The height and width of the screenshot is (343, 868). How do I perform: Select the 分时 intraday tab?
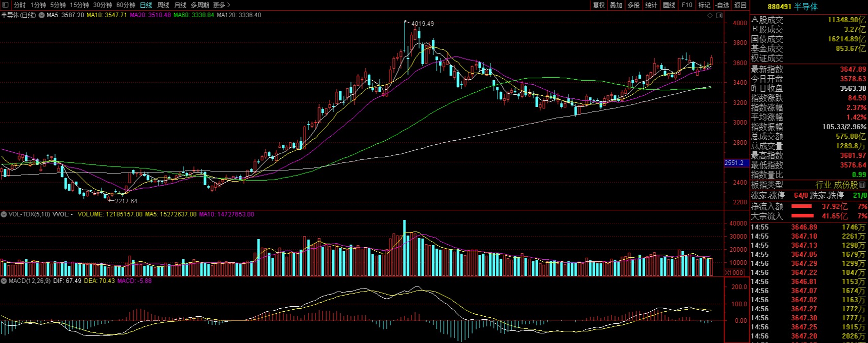(20, 5)
